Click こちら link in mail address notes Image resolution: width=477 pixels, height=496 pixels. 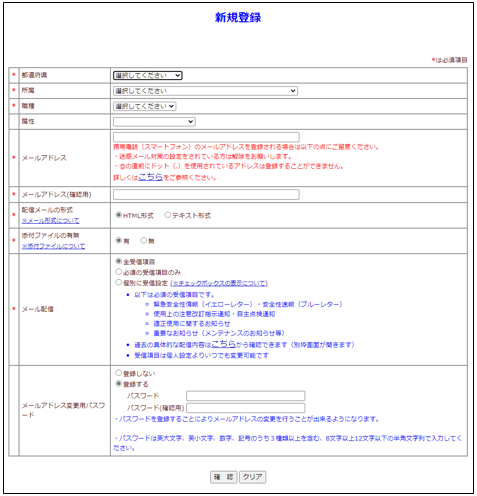(x=151, y=177)
